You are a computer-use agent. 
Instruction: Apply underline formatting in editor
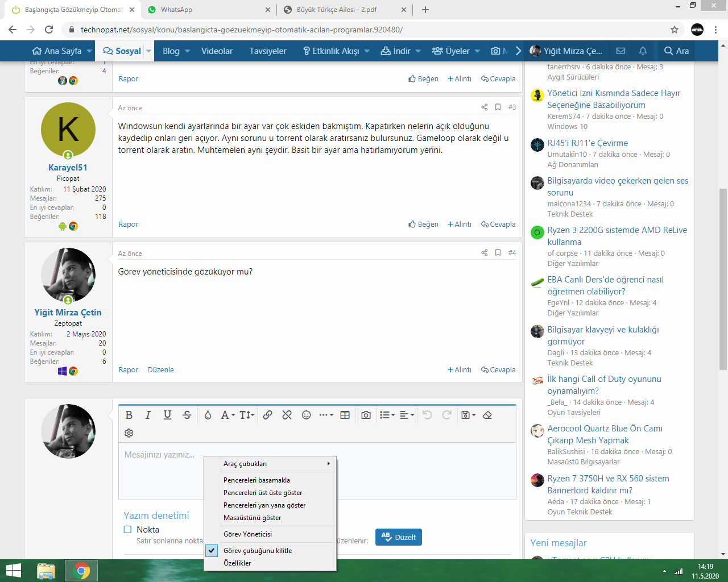coord(167,415)
